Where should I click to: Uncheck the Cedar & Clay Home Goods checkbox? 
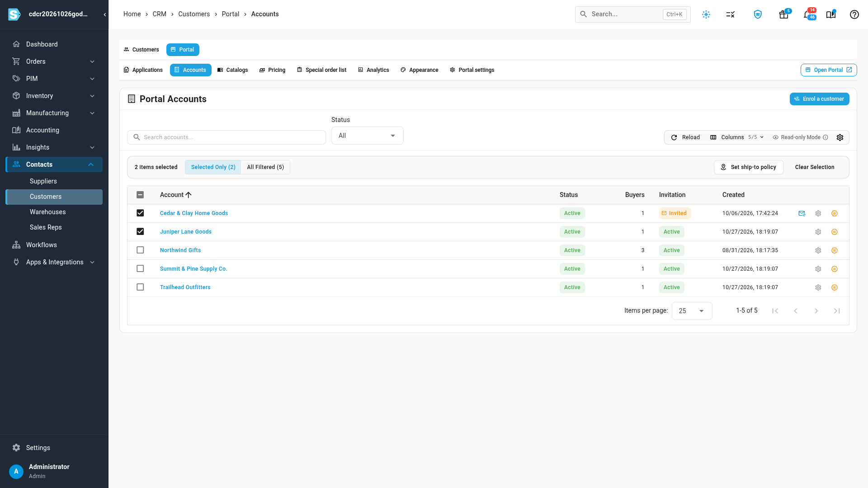tap(140, 213)
